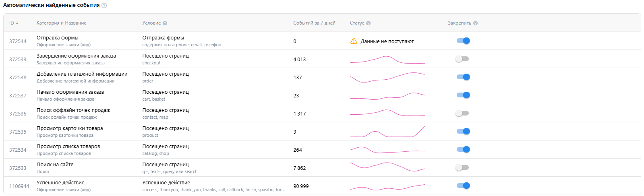Click Категория и Название column header
The height and width of the screenshot is (196, 644).
(61, 23)
